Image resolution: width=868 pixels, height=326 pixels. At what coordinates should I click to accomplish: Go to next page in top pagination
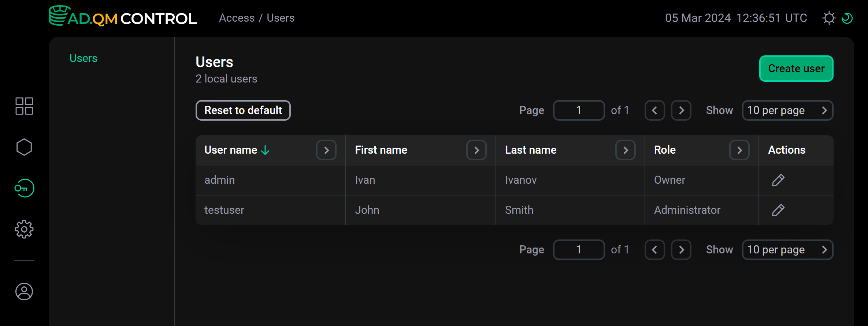coord(681,110)
